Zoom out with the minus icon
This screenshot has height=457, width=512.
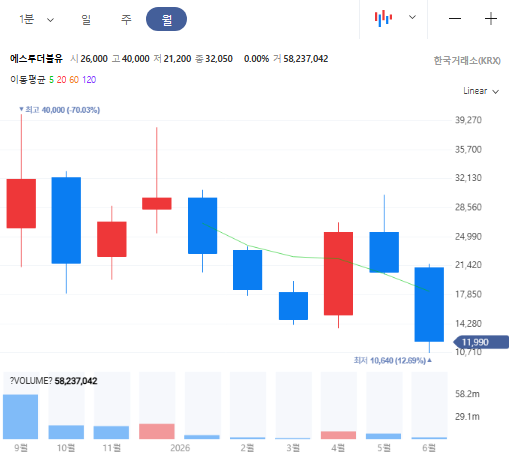[x=455, y=18]
